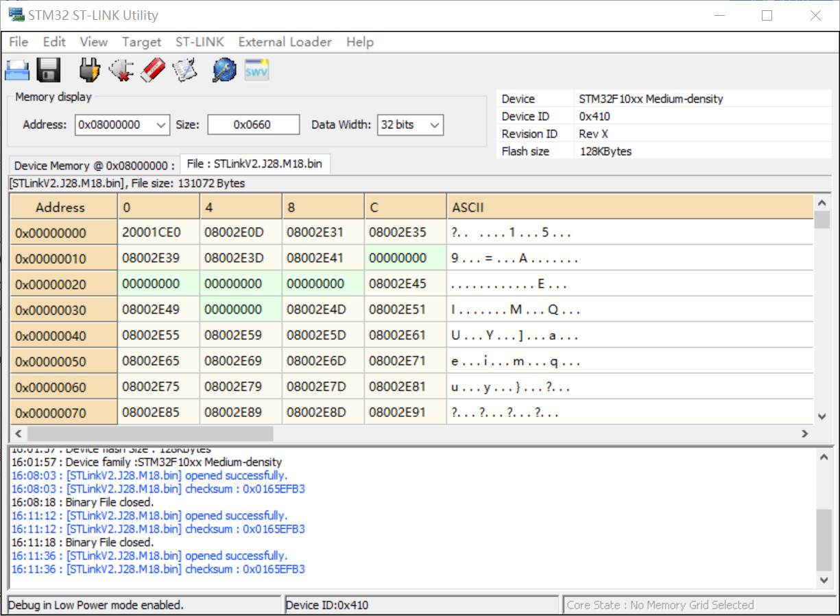The image size is (840, 616).
Task: Click the status bar Device ID:0x410 entry
Action: tap(422, 605)
